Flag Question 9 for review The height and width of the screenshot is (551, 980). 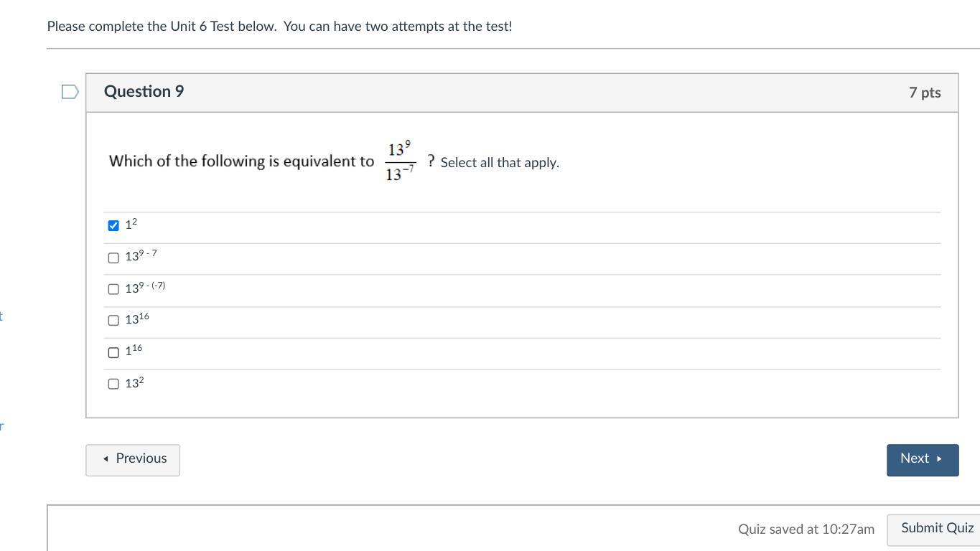click(x=70, y=92)
